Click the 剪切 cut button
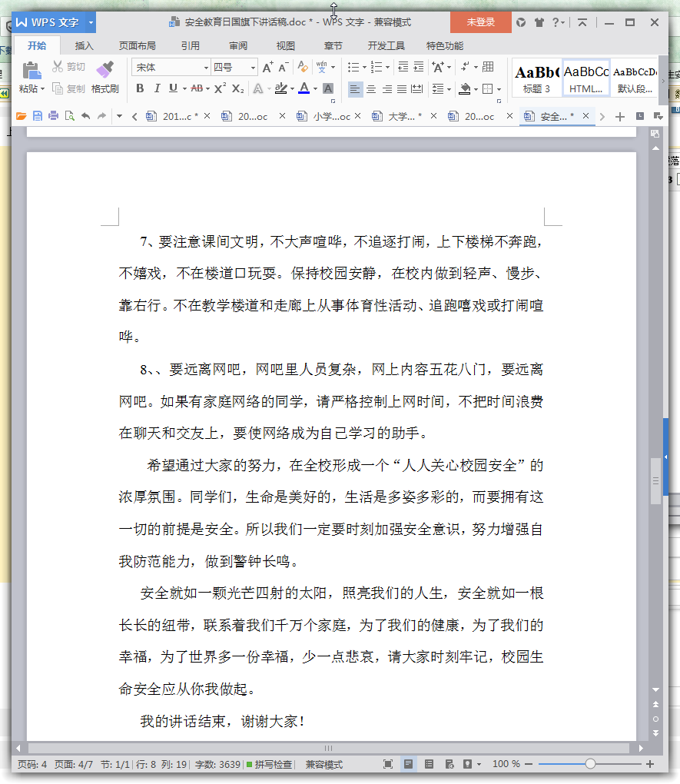Image resolution: width=680 pixels, height=784 pixels. tap(69, 67)
